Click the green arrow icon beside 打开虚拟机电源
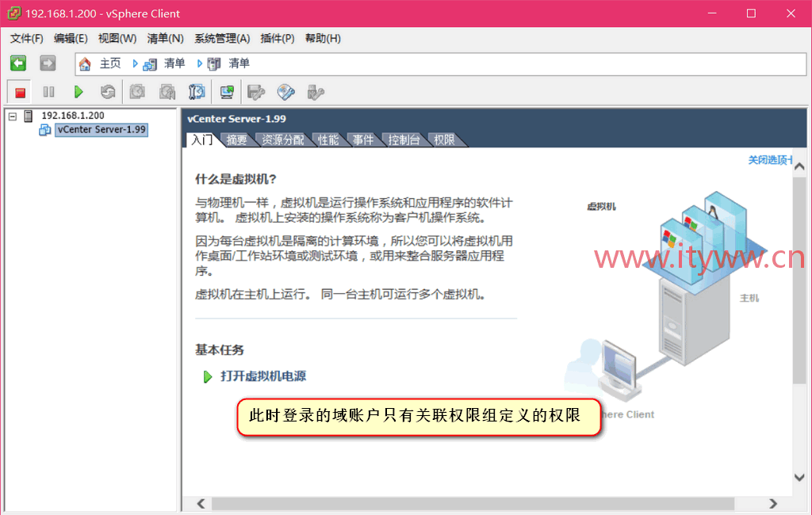This screenshot has width=812, height=515. [208, 376]
